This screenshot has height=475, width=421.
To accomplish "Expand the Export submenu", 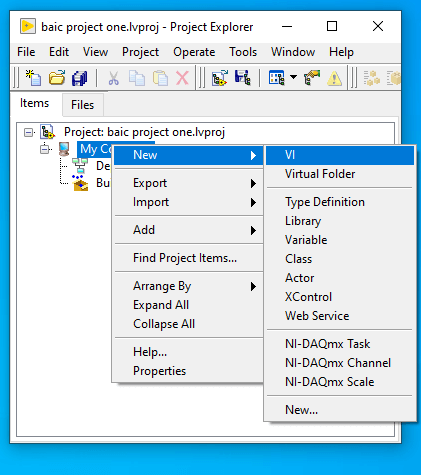I will (189, 183).
